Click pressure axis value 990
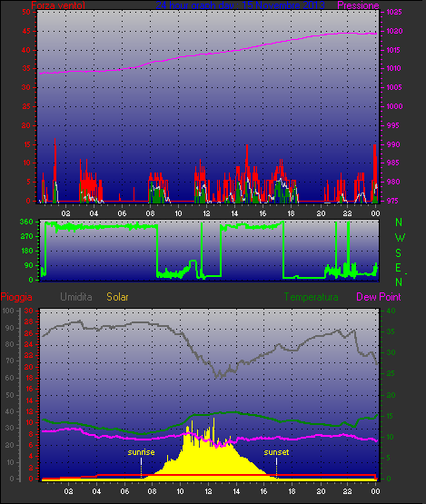 point(393,144)
